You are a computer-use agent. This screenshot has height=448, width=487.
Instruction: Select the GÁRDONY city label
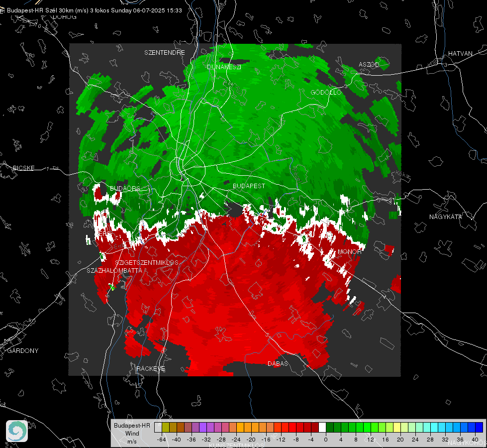coord(23,351)
